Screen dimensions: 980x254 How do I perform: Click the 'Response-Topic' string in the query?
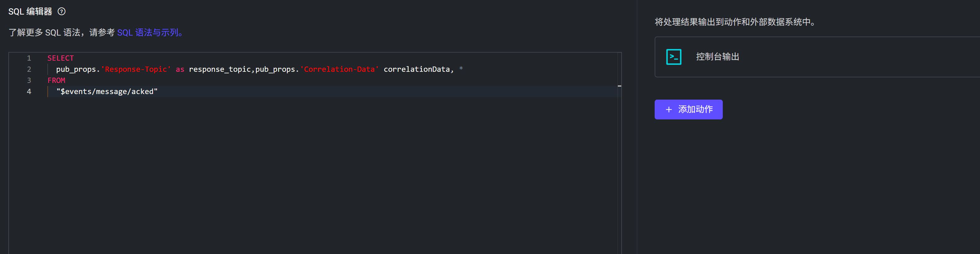[x=136, y=69]
